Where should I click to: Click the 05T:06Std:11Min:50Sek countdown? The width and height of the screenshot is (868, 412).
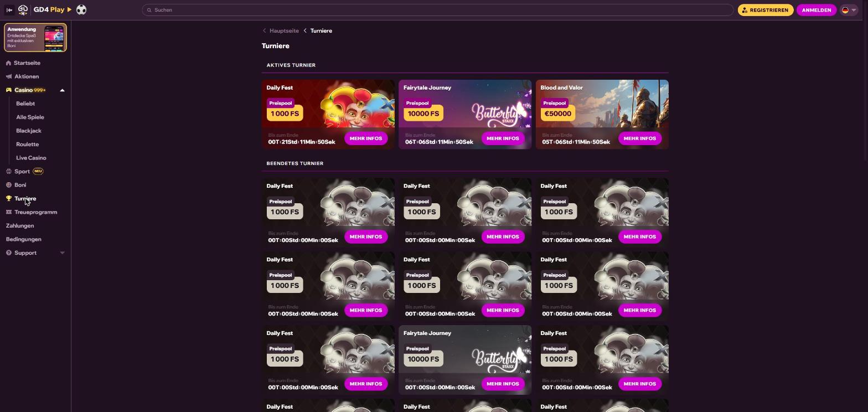tap(576, 142)
